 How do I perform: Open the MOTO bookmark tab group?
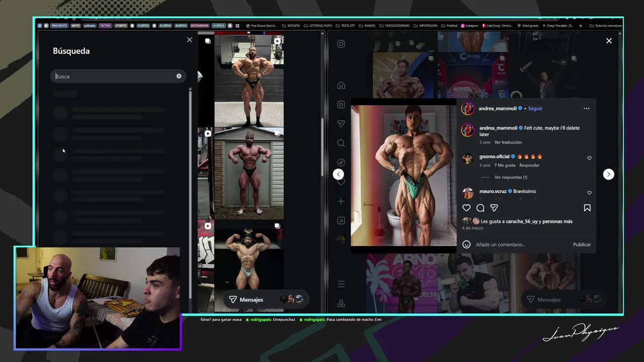pyautogui.click(x=75, y=26)
